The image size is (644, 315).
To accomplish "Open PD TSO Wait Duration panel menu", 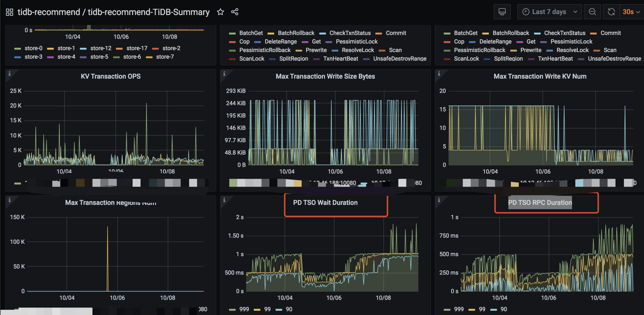I will [x=325, y=203].
